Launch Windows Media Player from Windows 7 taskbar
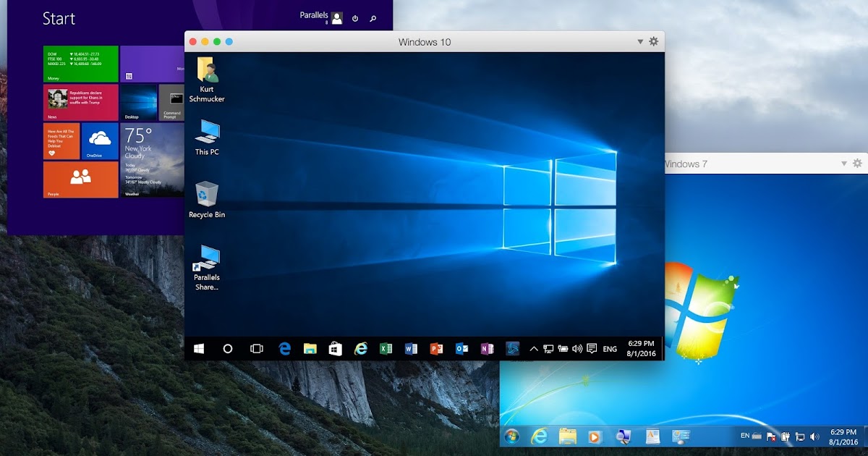Viewport: 868px width, 456px height. (x=595, y=436)
